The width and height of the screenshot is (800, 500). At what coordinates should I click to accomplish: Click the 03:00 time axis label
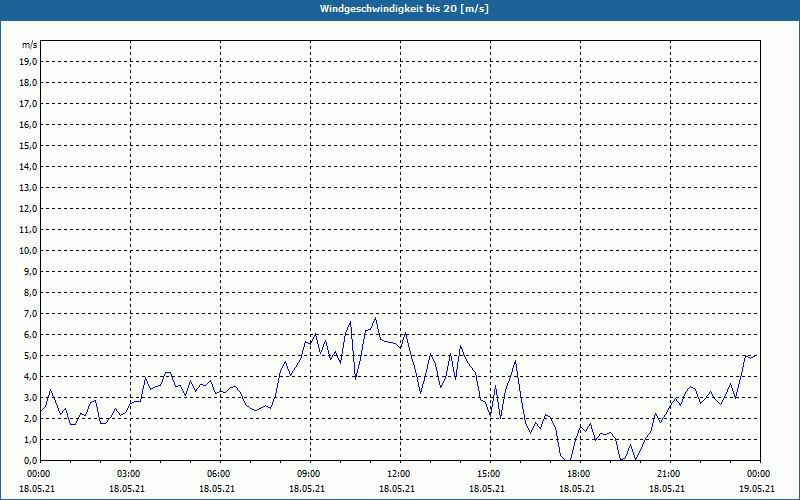point(131,474)
